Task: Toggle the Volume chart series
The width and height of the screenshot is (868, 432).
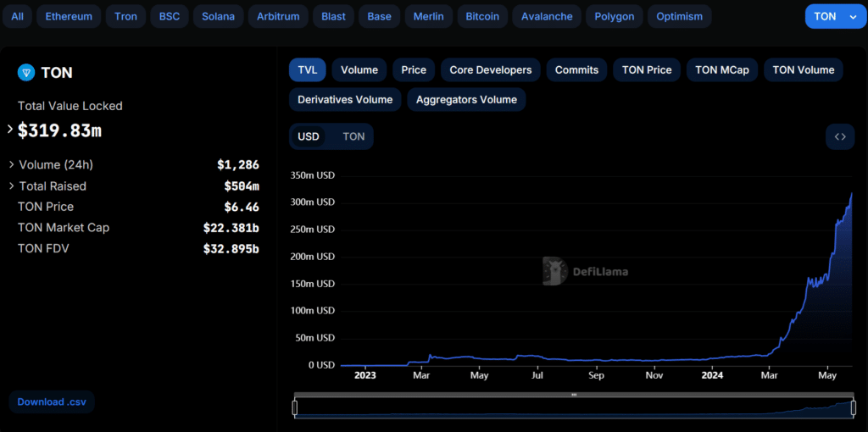Action: (x=359, y=69)
